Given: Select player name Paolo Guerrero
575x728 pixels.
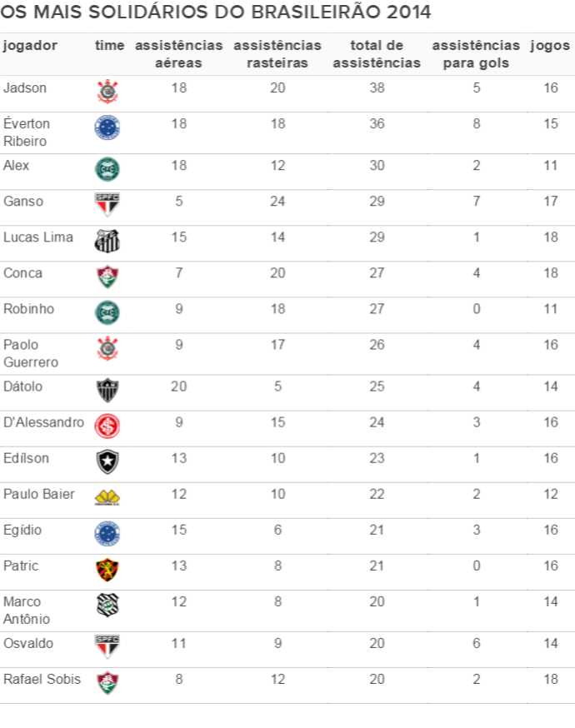Looking at the screenshot, I should [31, 353].
